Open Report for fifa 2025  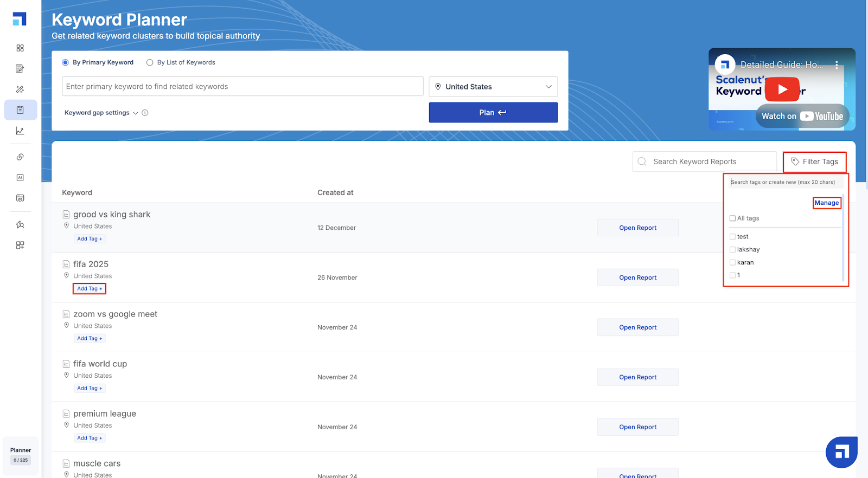pyautogui.click(x=637, y=277)
